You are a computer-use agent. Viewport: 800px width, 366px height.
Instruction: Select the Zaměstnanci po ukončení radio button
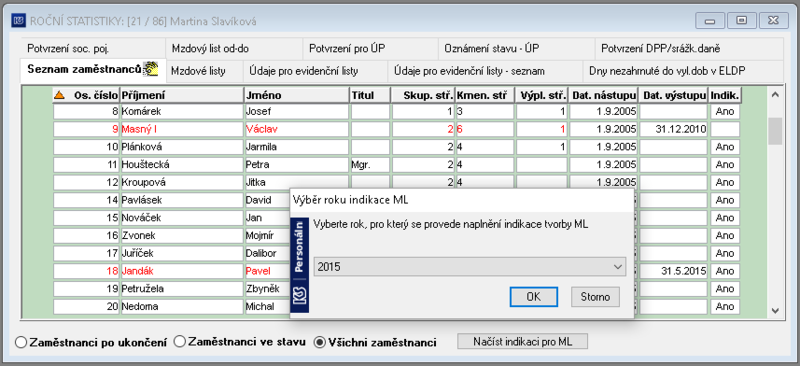pyautogui.click(x=21, y=343)
